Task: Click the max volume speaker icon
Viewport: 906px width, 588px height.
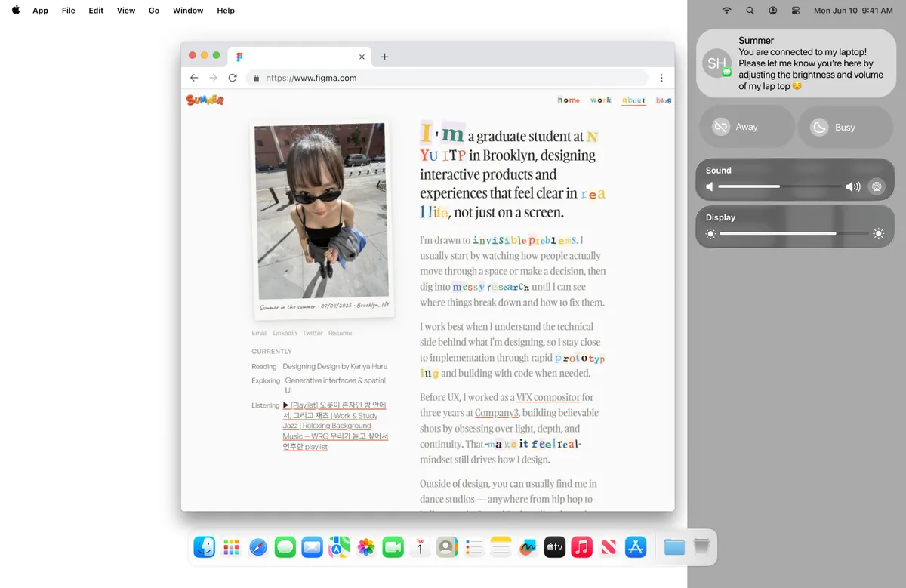Action: coord(853,186)
